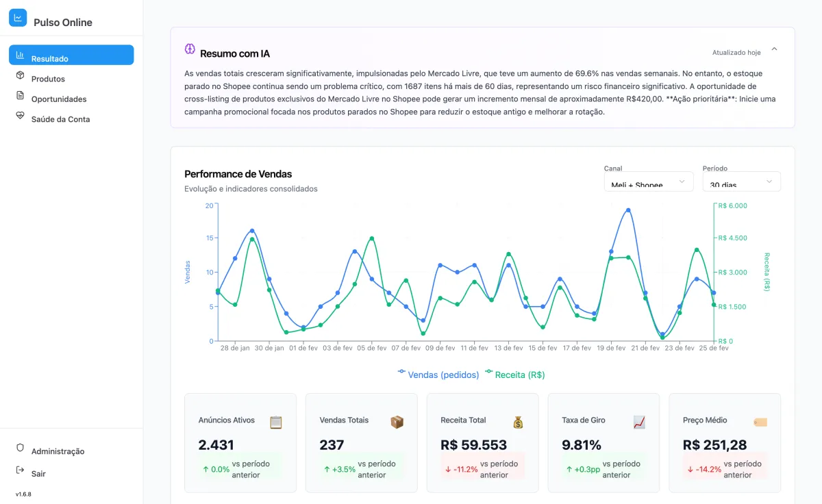Click the package icon on Vendas Totais
This screenshot has width=822, height=504.
(397, 423)
